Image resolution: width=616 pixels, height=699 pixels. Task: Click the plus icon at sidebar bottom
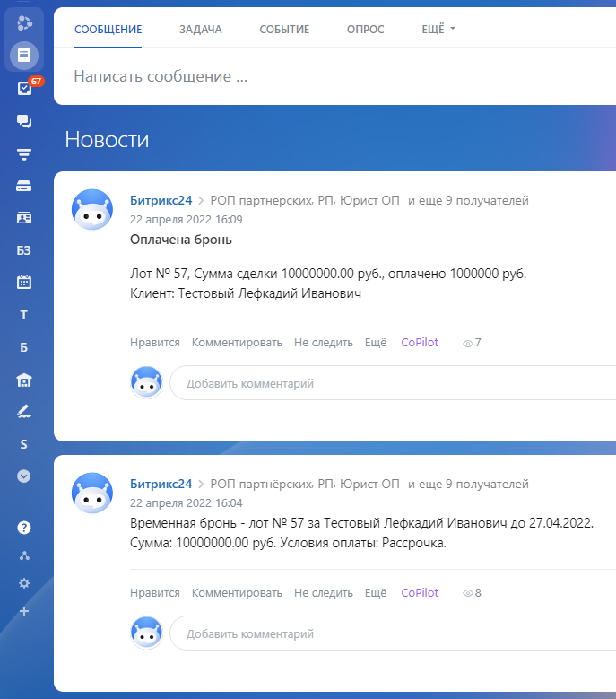pyautogui.click(x=24, y=611)
